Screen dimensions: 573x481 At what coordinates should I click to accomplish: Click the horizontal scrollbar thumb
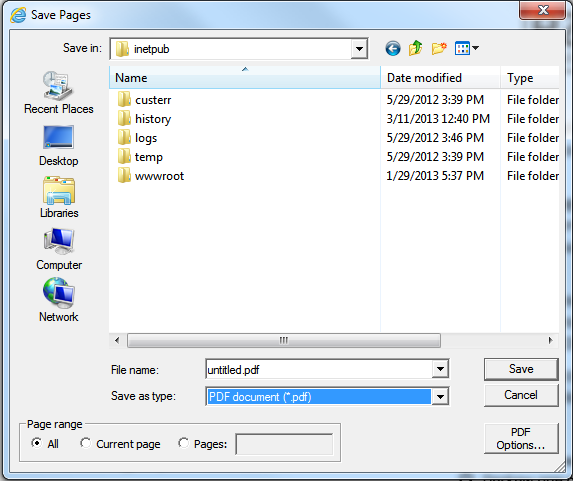coord(284,341)
